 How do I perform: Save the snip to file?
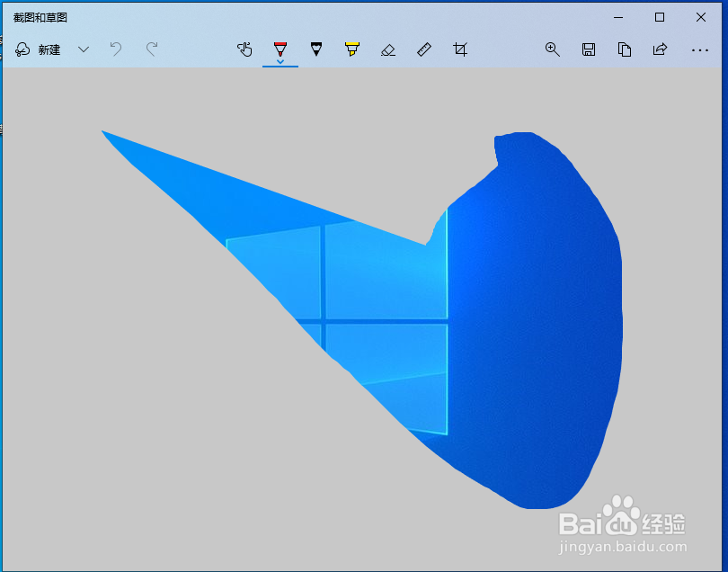(589, 49)
